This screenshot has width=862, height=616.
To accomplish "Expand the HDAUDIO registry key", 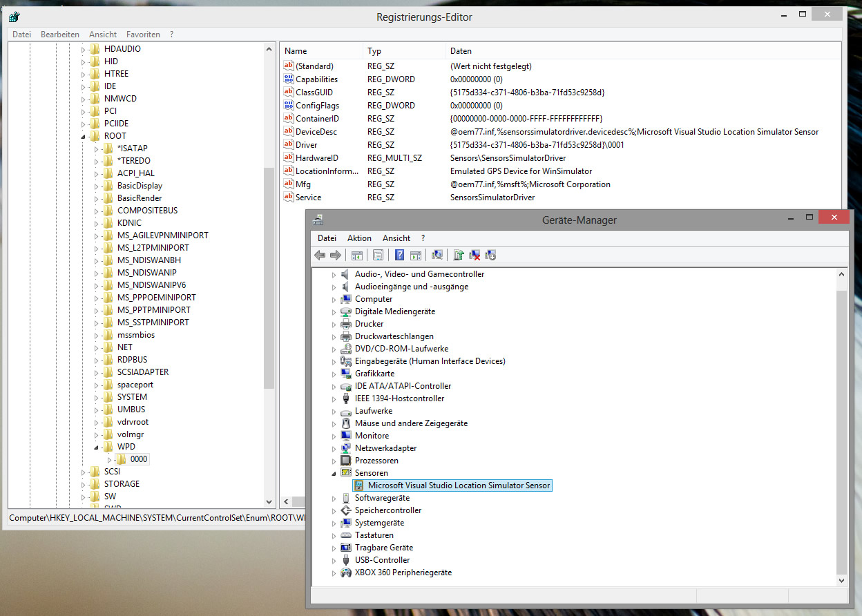I will [x=84, y=49].
